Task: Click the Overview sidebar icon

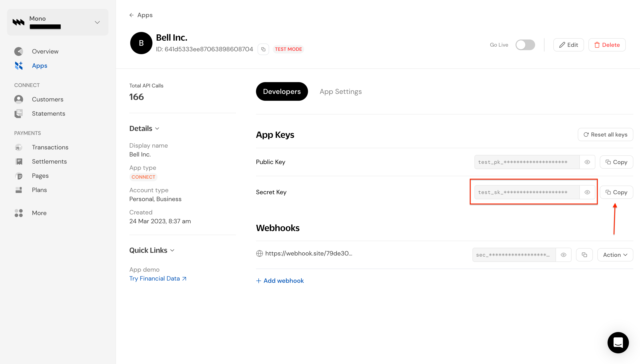Action: click(x=18, y=51)
